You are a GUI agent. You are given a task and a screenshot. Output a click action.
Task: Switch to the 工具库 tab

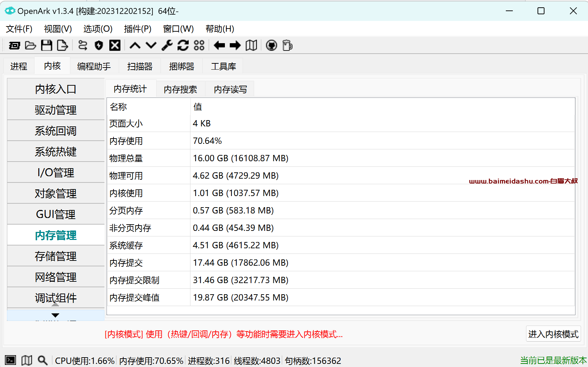224,66
